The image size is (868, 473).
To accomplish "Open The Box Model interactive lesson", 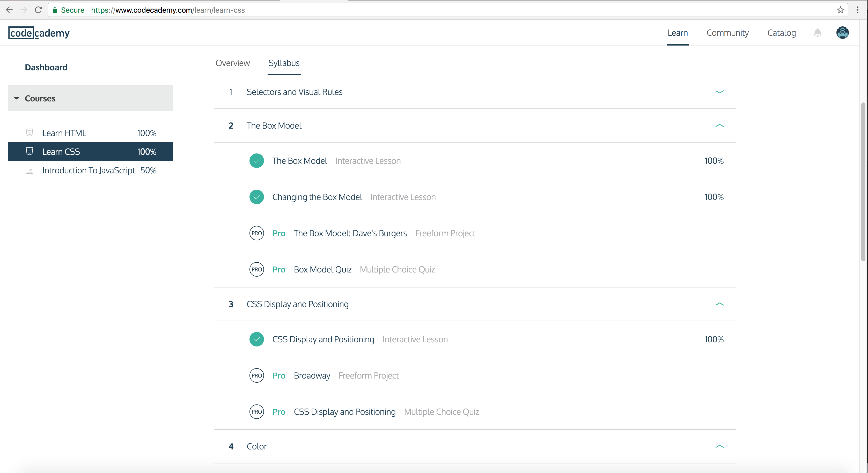I will pos(299,161).
